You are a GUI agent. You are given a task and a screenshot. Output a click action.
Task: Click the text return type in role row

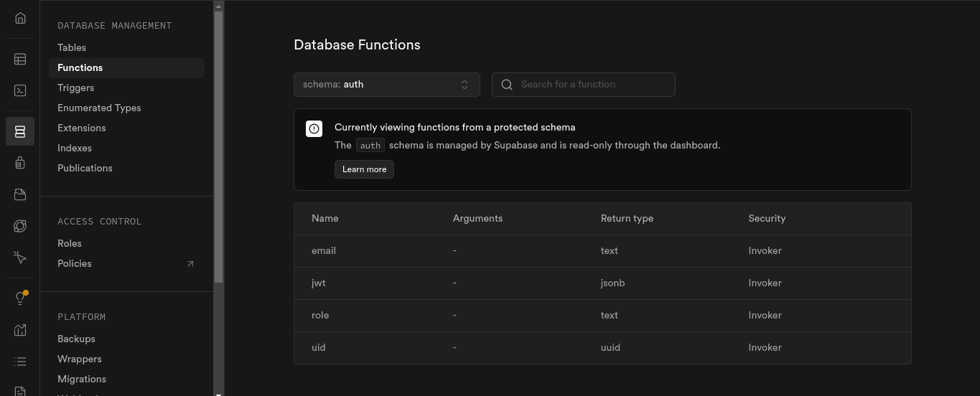[610, 316]
